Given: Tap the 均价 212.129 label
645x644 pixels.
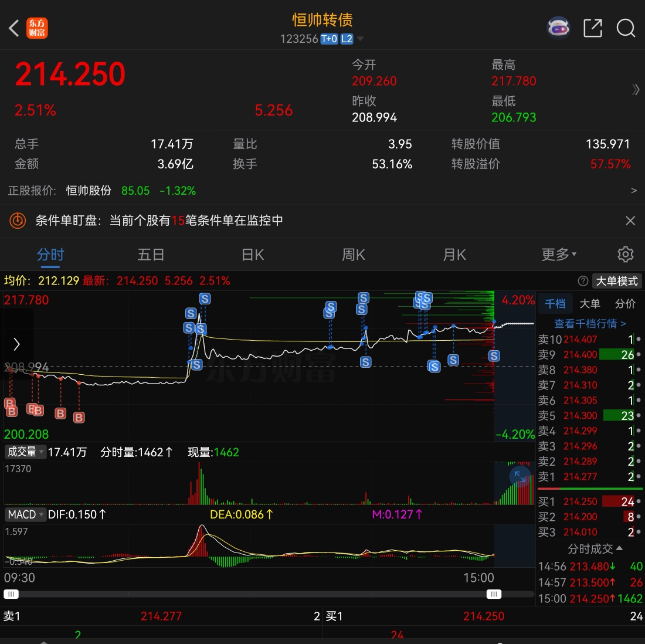Looking at the screenshot, I should click(41, 281).
